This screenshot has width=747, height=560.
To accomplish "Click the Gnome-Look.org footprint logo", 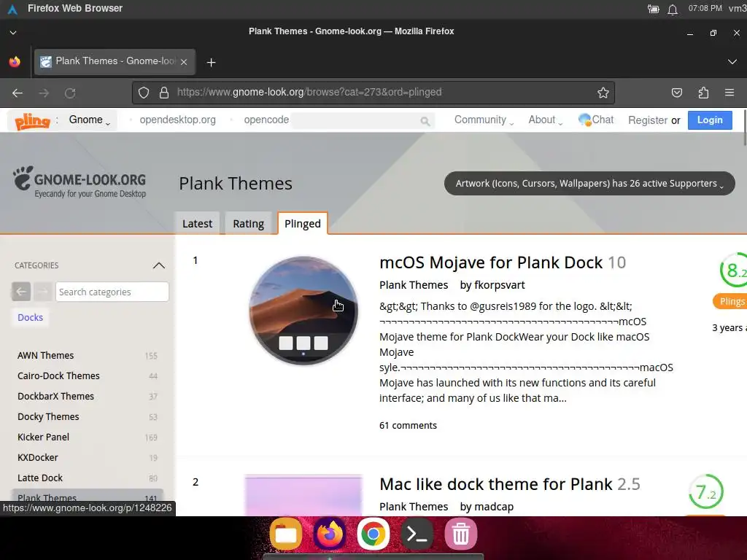I will tap(80, 182).
